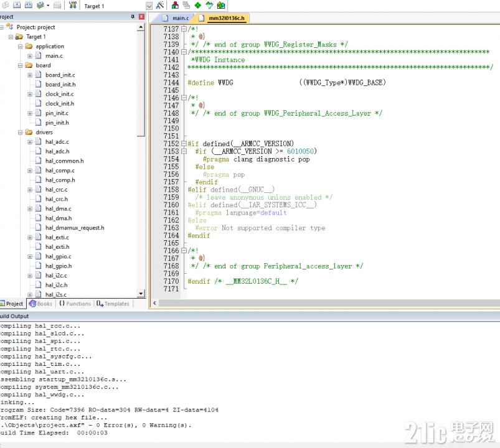Select hal_exti.h file

(57, 247)
